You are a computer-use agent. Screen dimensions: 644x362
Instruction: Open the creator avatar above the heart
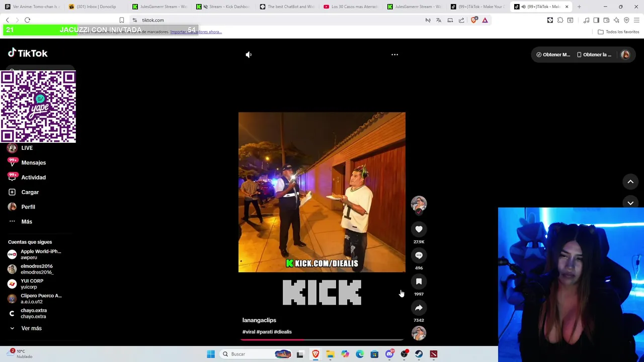pos(419,204)
